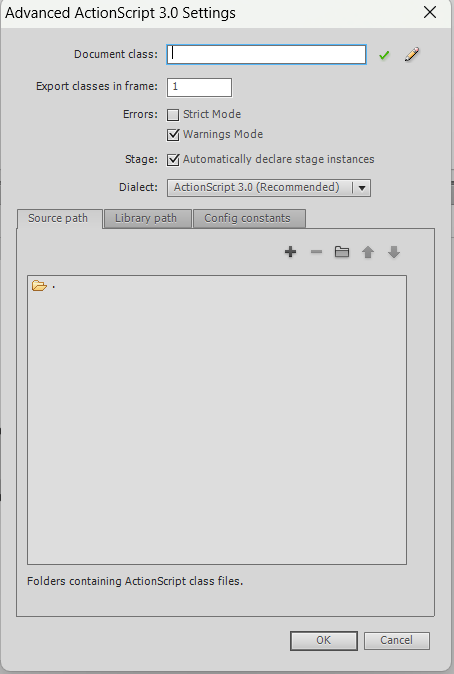Open the Dialect dropdown arrow
This screenshot has width=454, height=674.
point(362,188)
